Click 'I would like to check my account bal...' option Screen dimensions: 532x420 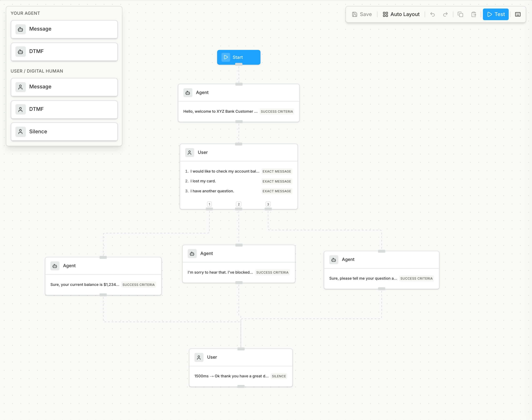click(225, 171)
